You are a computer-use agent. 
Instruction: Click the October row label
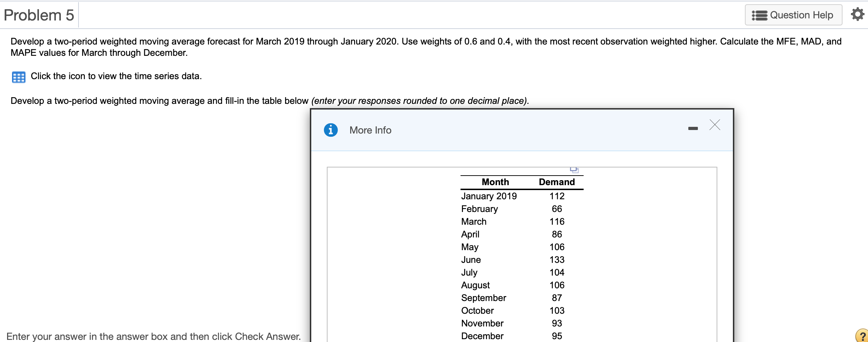477,311
